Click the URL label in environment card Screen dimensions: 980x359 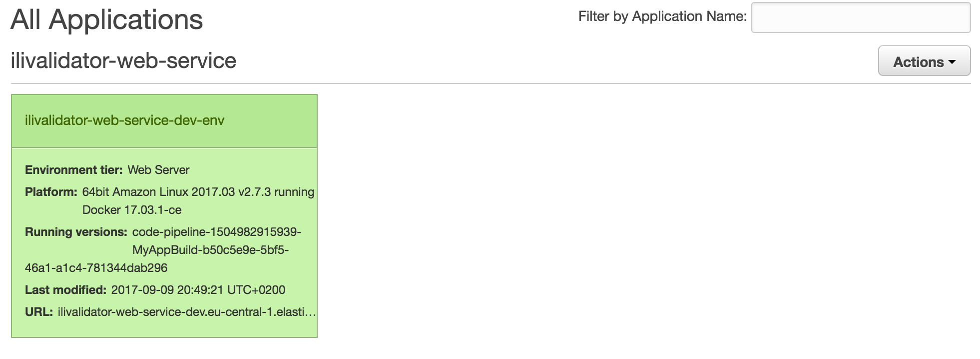(39, 312)
